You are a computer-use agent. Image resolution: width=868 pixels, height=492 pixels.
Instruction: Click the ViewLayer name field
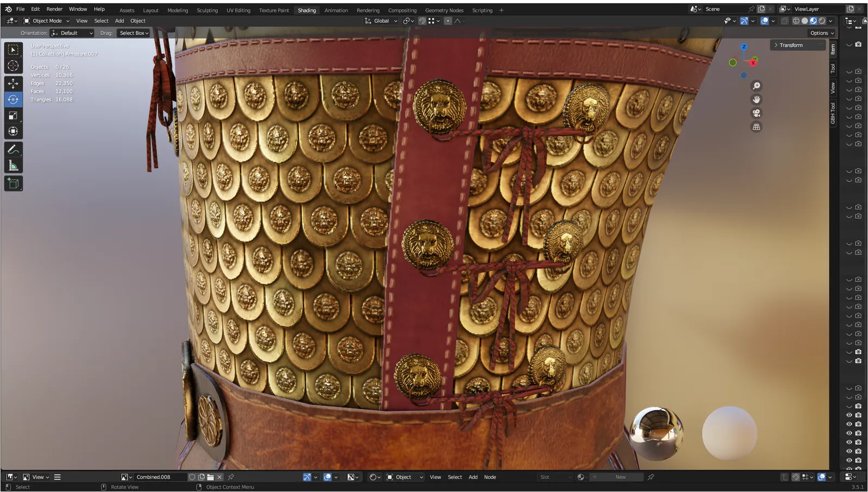point(818,9)
